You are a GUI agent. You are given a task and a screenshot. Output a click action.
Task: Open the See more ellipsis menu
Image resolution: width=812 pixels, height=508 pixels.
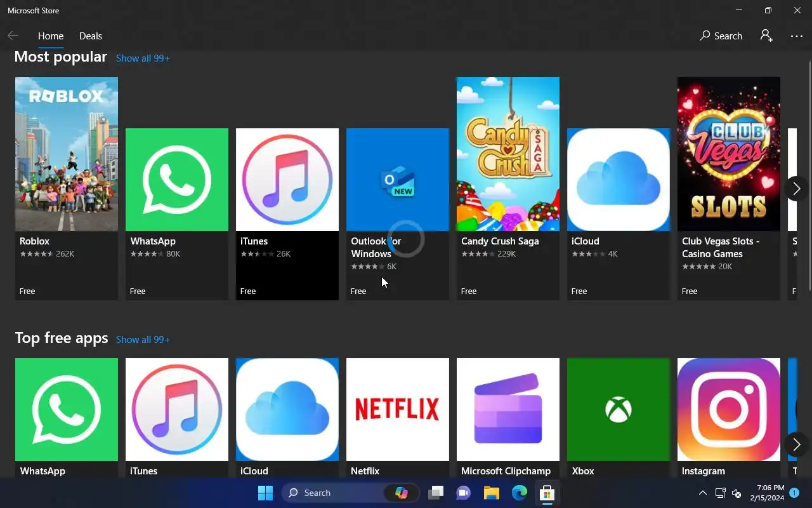click(797, 36)
